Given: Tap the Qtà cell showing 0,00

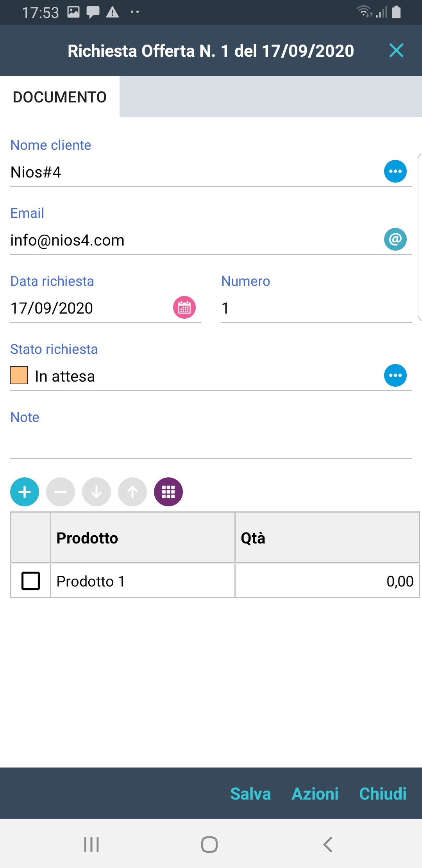Looking at the screenshot, I should pos(327,581).
